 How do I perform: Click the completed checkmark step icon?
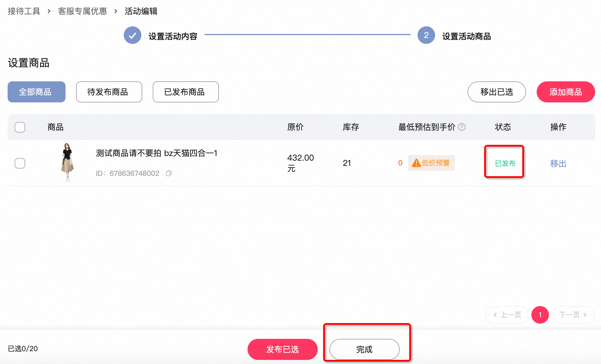(133, 35)
